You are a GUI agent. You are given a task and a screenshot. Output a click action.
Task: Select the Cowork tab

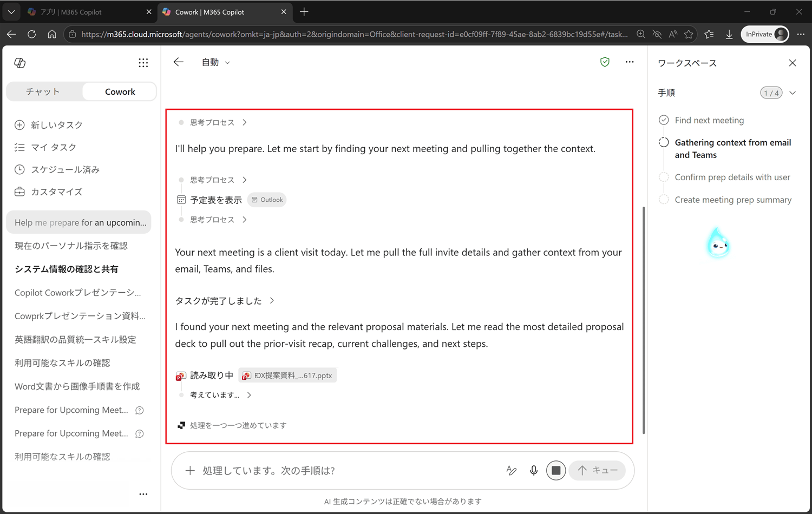[x=120, y=92]
